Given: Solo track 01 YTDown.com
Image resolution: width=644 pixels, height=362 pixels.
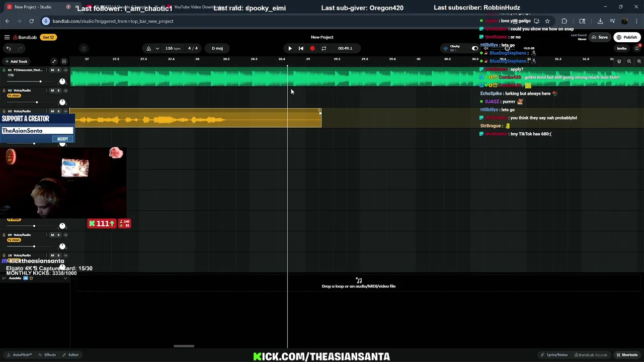Looking at the screenshot, I should tap(58, 70).
